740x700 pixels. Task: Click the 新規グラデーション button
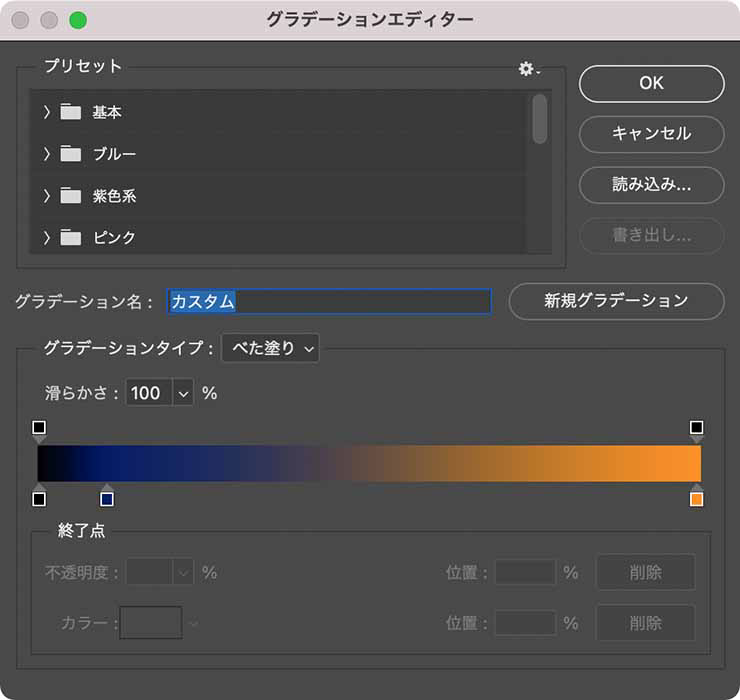(x=616, y=301)
